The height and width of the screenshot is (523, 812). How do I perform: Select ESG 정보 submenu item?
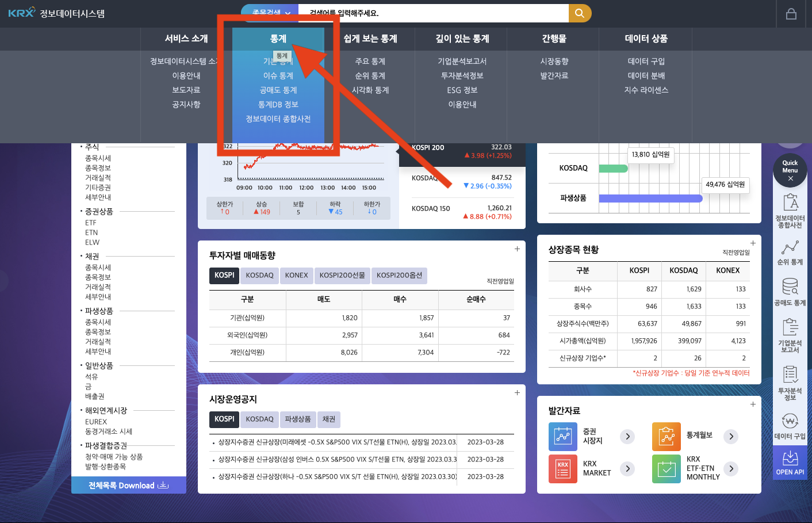tap(462, 90)
